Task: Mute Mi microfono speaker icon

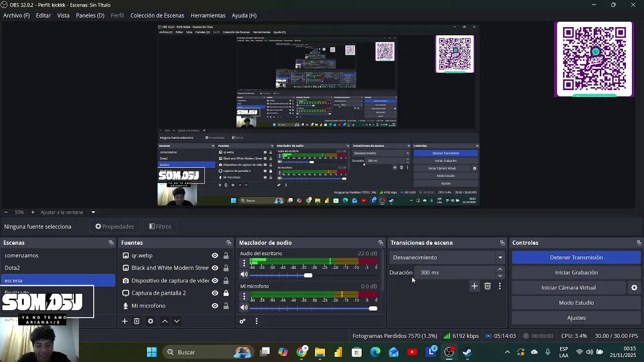Action: pyautogui.click(x=244, y=307)
